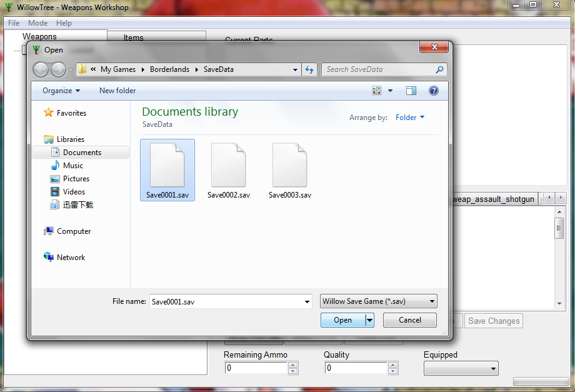Decrease Quality with down stepper
The height and width of the screenshot is (392, 575).
point(392,371)
